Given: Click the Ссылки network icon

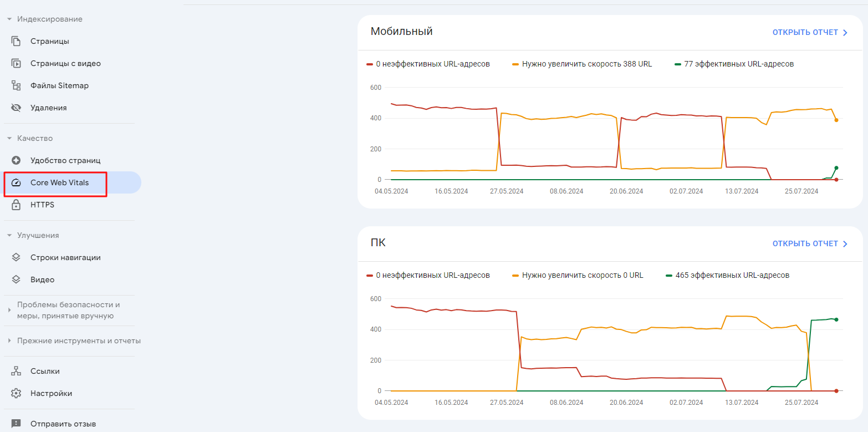Looking at the screenshot, I should click(x=16, y=371).
